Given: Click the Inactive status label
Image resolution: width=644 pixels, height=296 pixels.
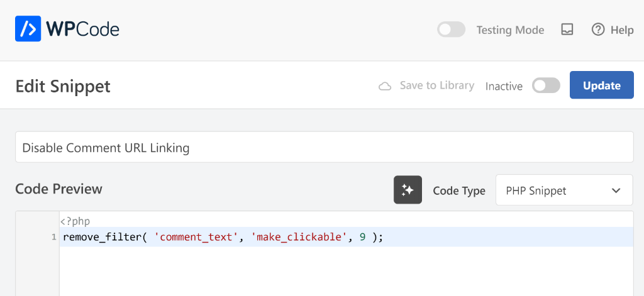Looking at the screenshot, I should click(504, 86).
